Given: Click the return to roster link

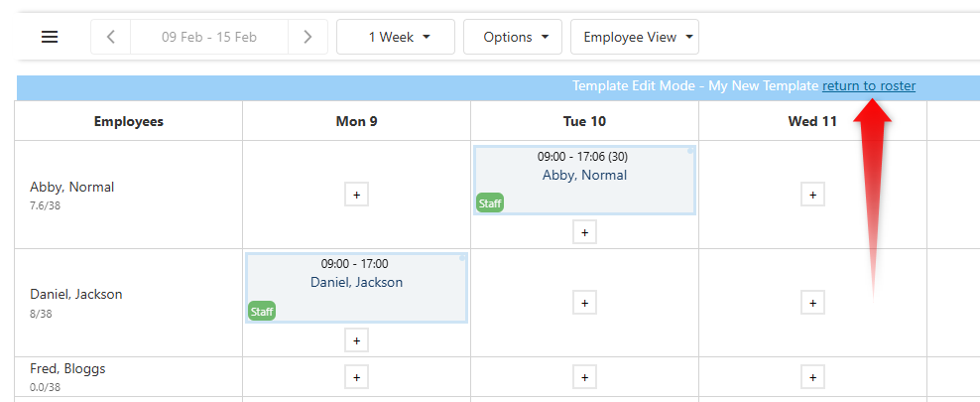Looking at the screenshot, I should pyautogui.click(x=869, y=86).
